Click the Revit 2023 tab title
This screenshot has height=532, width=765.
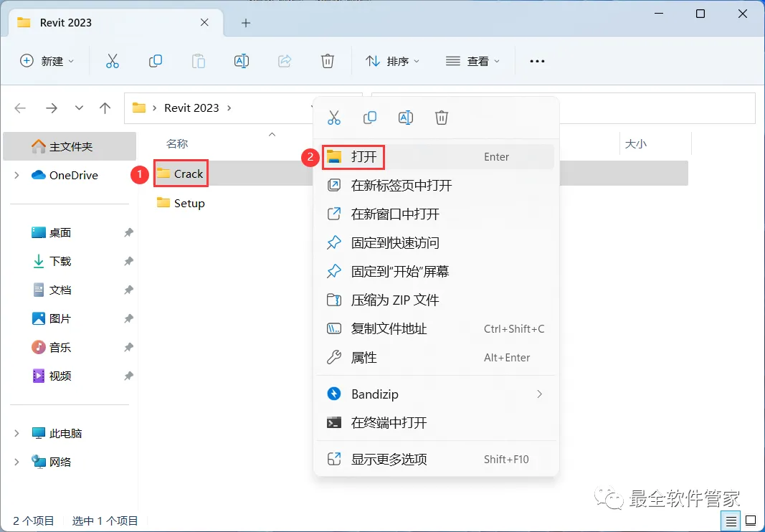tap(66, 23)
